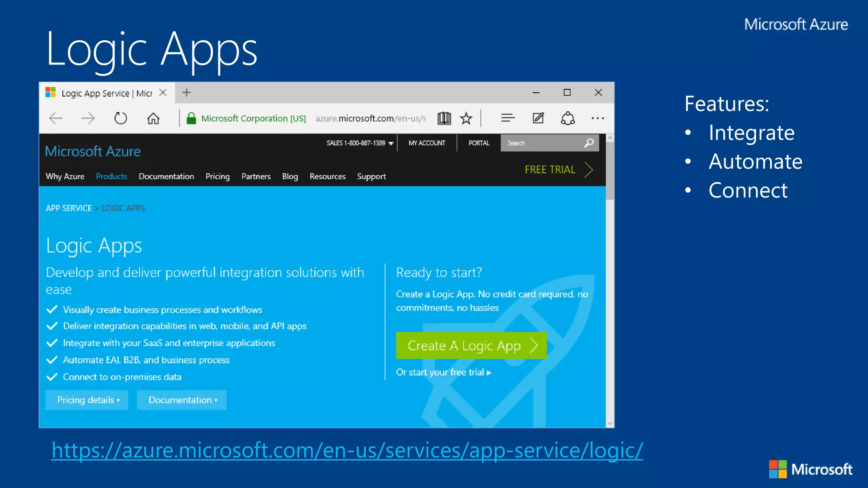
Task: Click the vertical scrollbar thumb
Action: [610, 171]
